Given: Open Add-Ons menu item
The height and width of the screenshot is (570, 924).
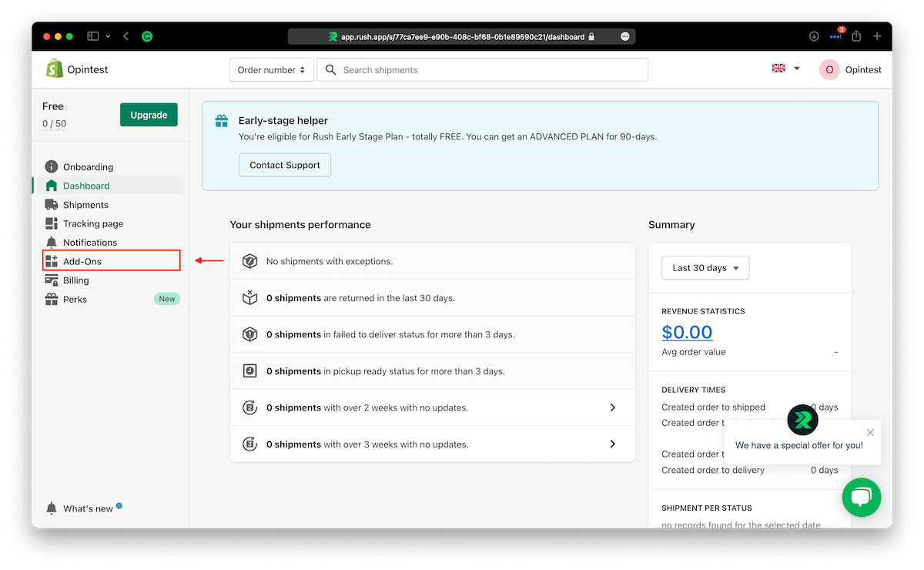Looking at the screenshot, I should pos(111,261).
